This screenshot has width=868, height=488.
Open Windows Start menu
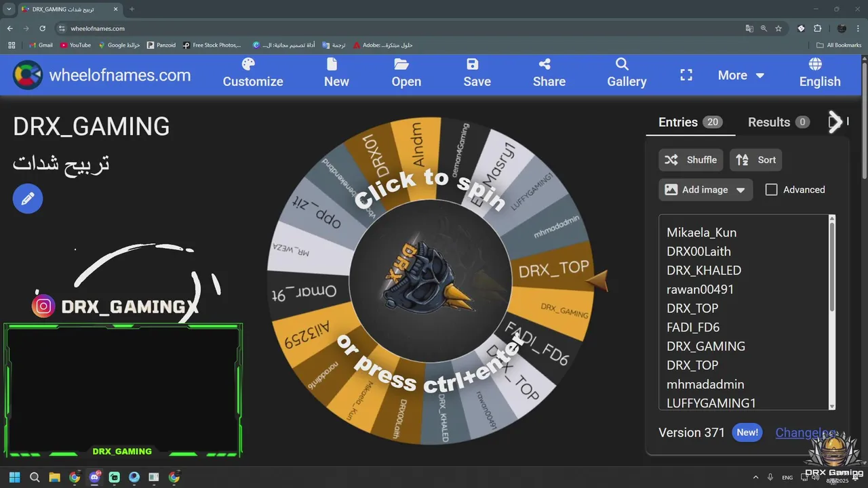[x=15, y=477]
